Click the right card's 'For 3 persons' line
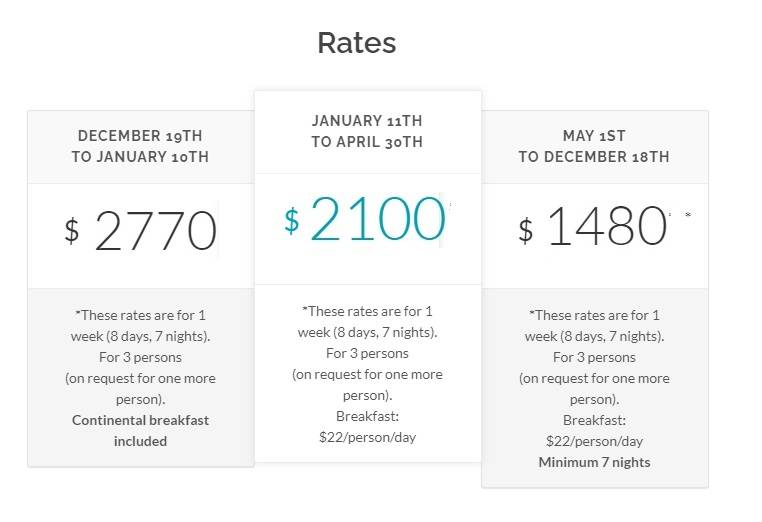The height and width of the screenshot is (522, 762). click(x=594, y=357)
